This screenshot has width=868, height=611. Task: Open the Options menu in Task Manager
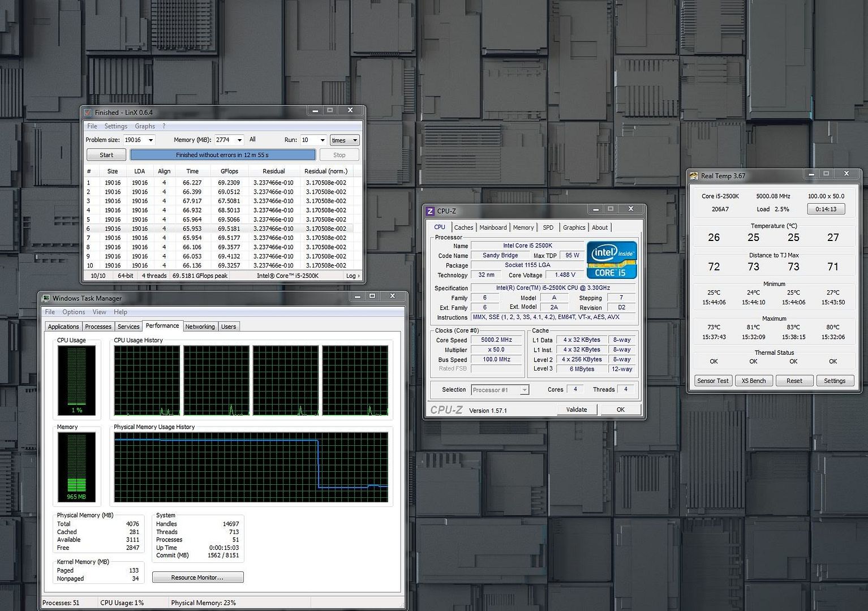pyautogui.click(x=74, y=312)
